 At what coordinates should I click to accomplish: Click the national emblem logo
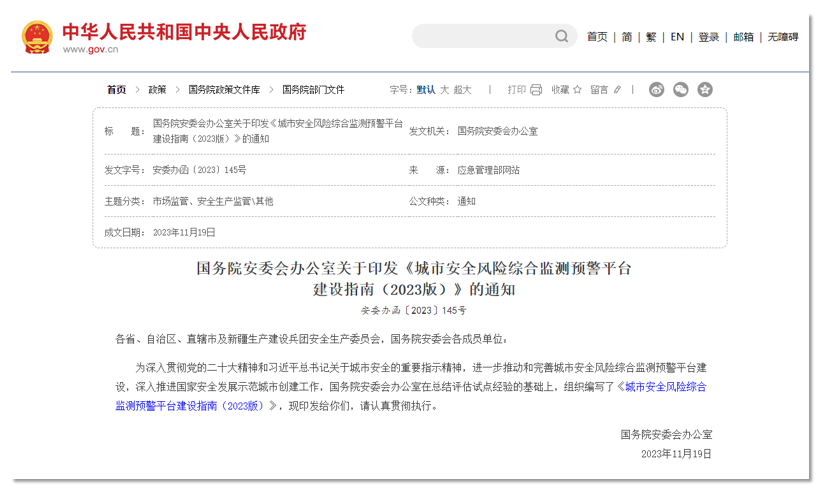[37, 37]
